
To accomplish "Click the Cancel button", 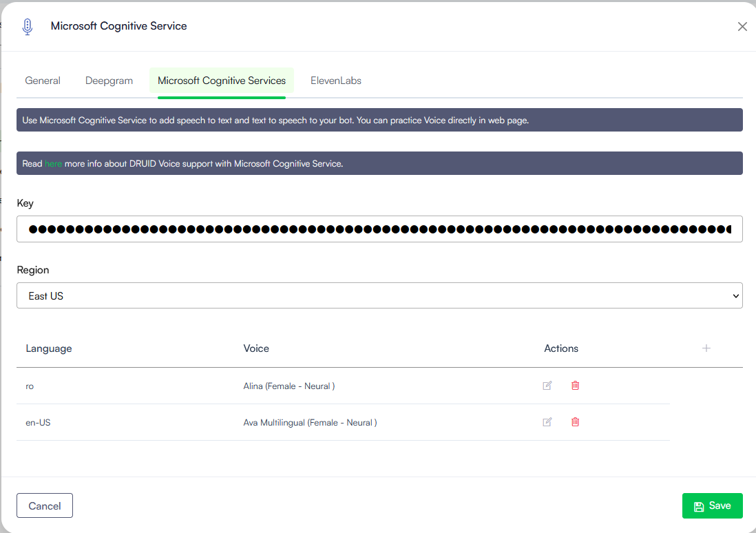I will (45, 505).
